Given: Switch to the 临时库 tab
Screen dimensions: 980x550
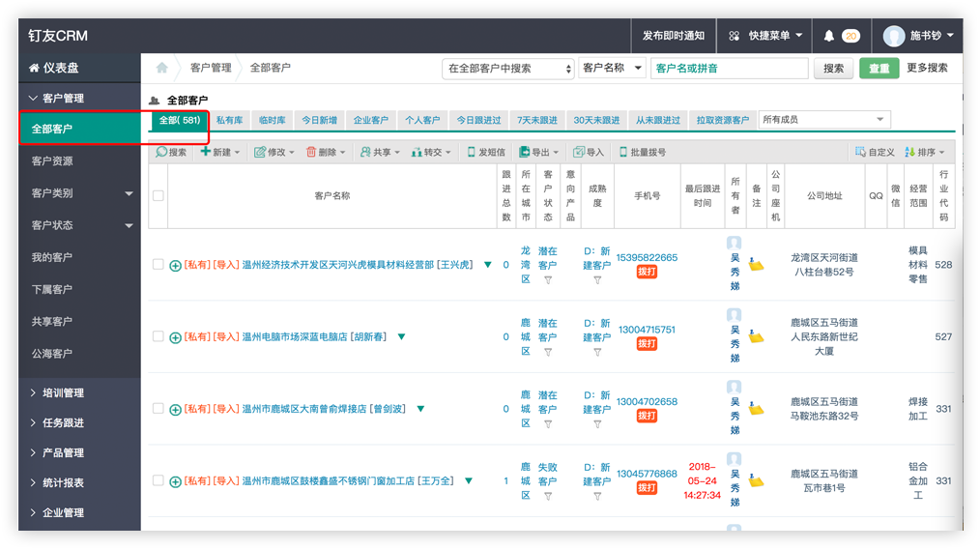Looking at the screenshot, I should pos(272,120).
